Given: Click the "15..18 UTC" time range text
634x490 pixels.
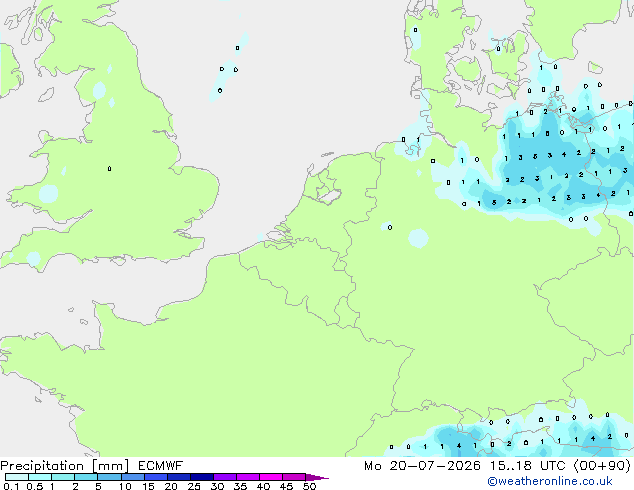Looking at the screenshot, I should tap(527, 466).
